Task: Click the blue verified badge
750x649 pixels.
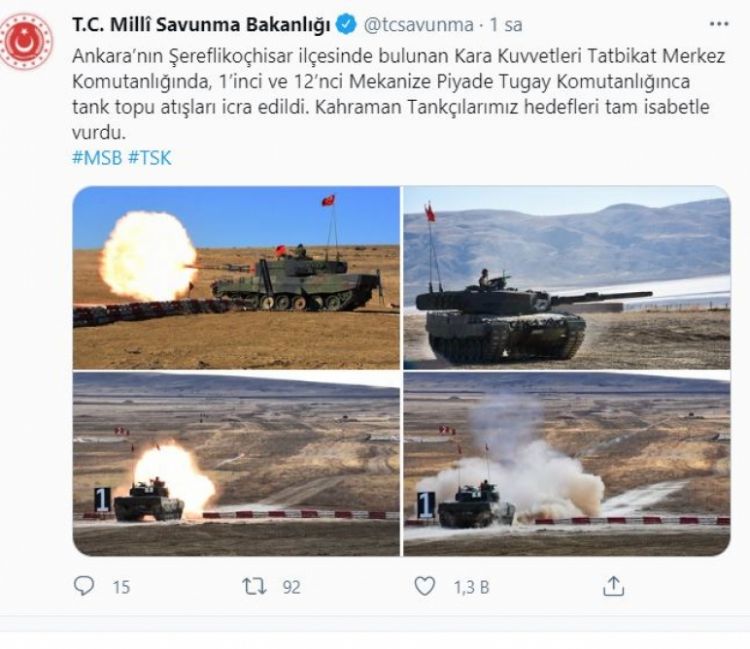Action: (x=346, y=24)
